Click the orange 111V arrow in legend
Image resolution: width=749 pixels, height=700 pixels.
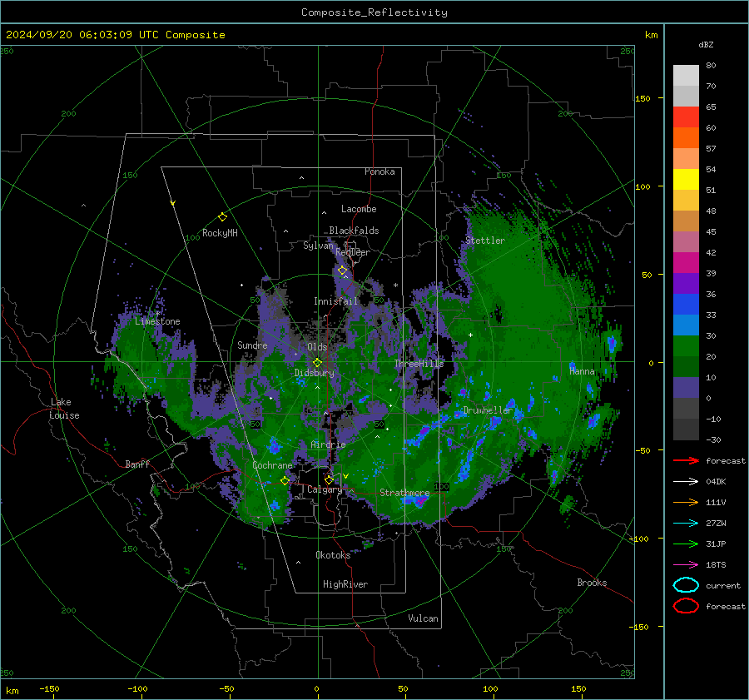pos(686,502)
